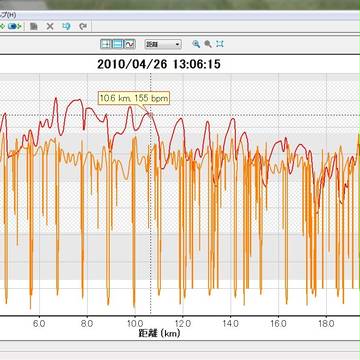Open the Help (H) menu
Viewport: 360px width, 360px height.
click(x=7, y=15)
